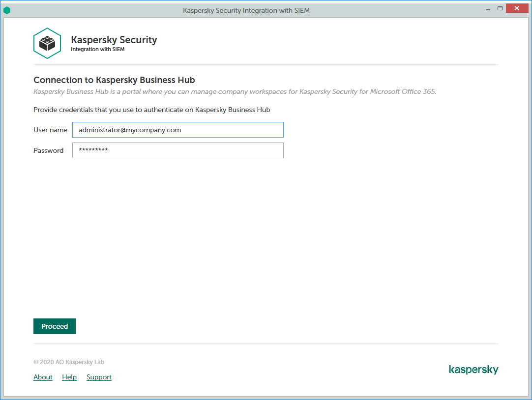Image resolution: width=532 pixels, height=400 pixels.
Task: Open the Help documentation
Action: (x=69, y=377)
